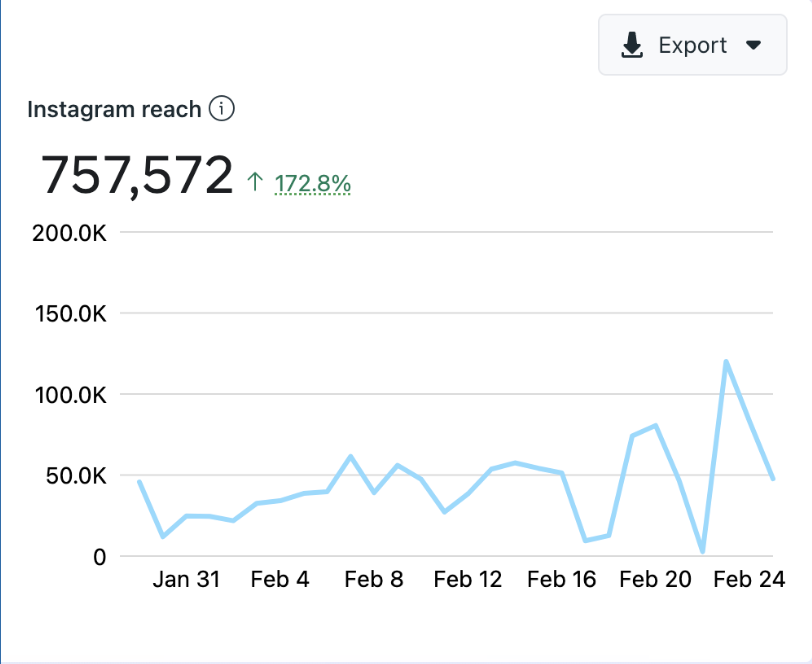The height and width of the screenshot is (664, 812).
Task: Click the Feb 8 date label
Action: pos(374,580)
